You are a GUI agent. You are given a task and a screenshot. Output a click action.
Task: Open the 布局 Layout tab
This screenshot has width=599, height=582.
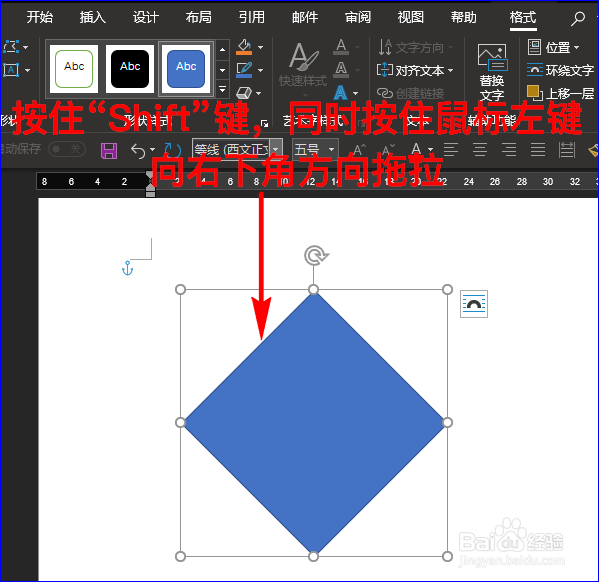click(199, 17)
